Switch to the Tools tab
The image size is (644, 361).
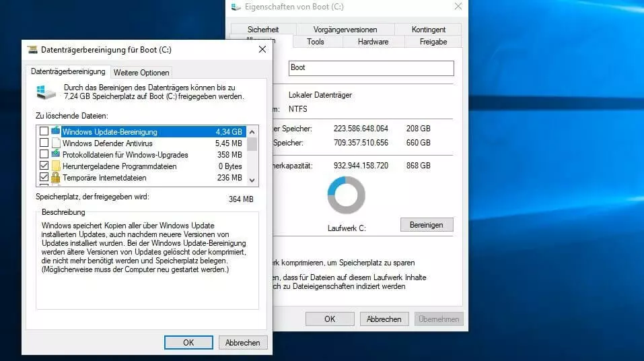316,42
